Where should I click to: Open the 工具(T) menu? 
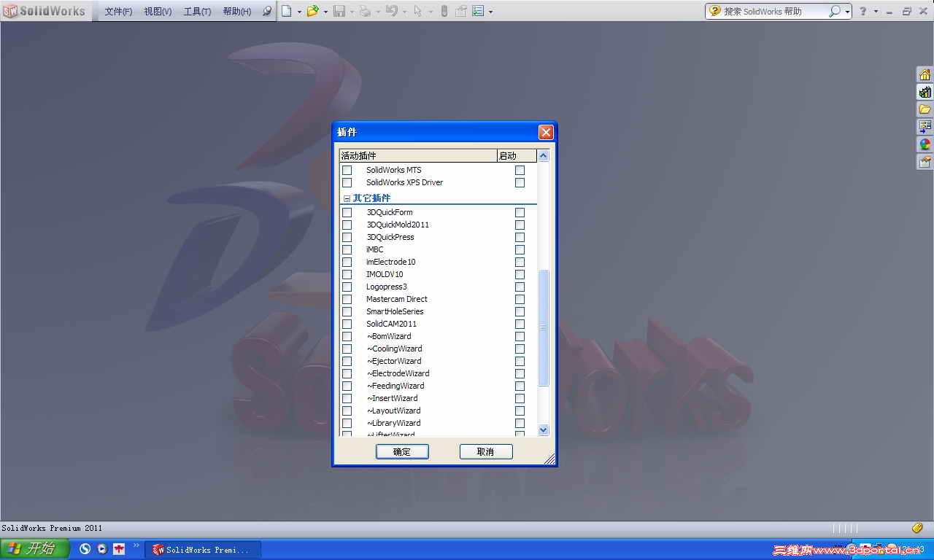pos(197,12)
